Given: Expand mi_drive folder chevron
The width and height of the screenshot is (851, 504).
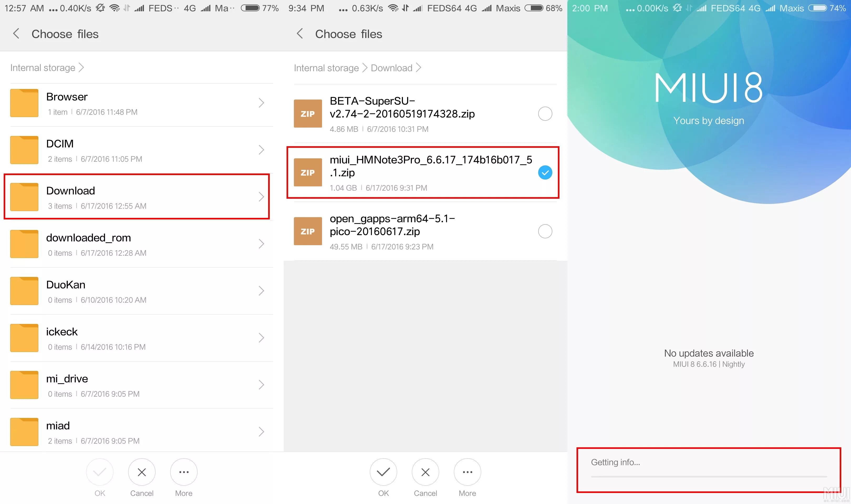Looking at the screenshot, I should (x=261, y=385).
